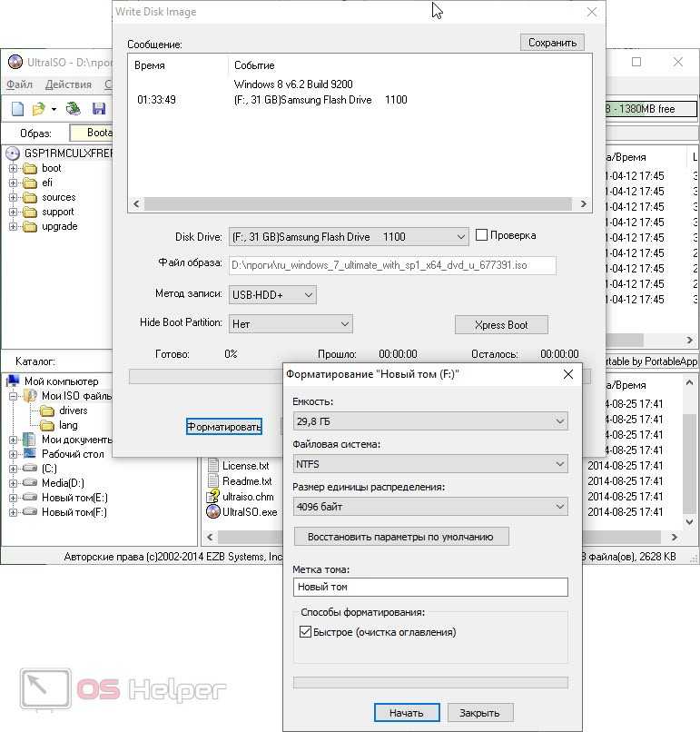
Task: Click down arrow of local file list scrollbar
Action: [x=689, y=521]
